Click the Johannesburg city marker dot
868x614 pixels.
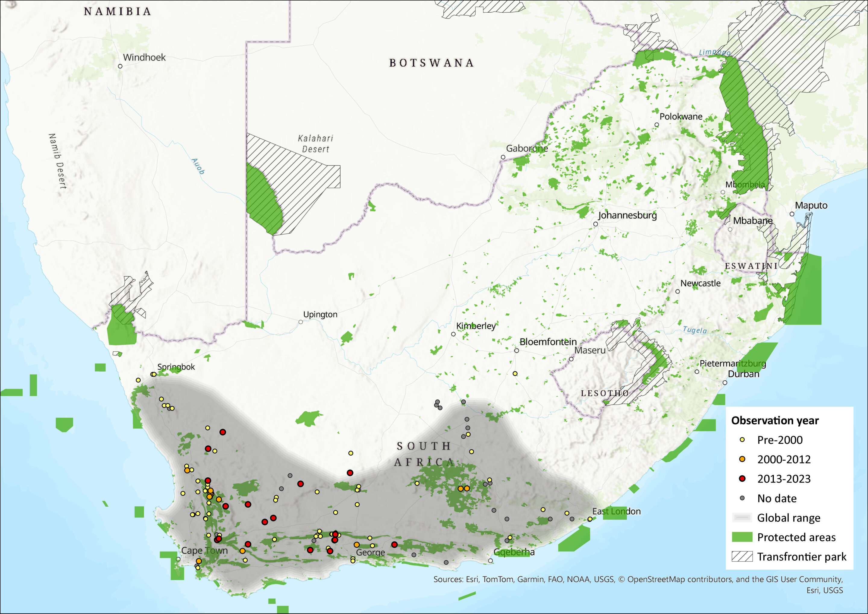click(596, 224)
